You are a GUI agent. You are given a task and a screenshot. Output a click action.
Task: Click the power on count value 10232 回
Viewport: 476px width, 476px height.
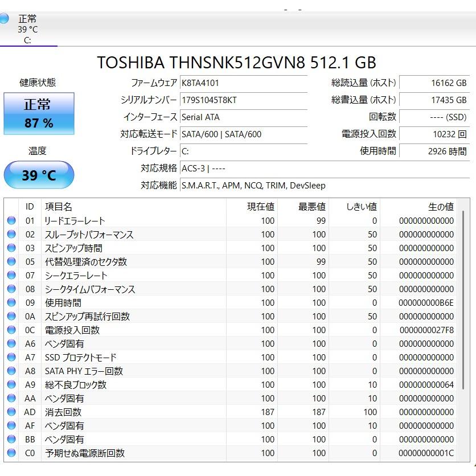click(434, 134)
